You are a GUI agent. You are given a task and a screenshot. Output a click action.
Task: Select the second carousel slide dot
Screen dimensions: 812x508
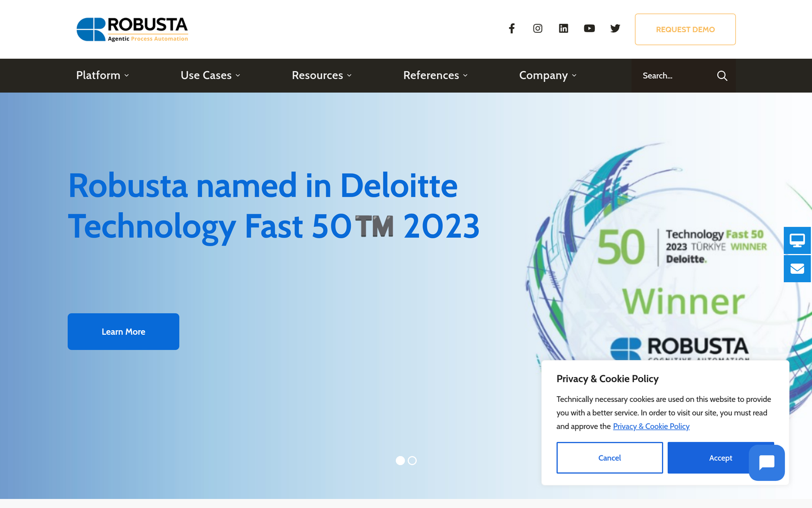point(412,461)
